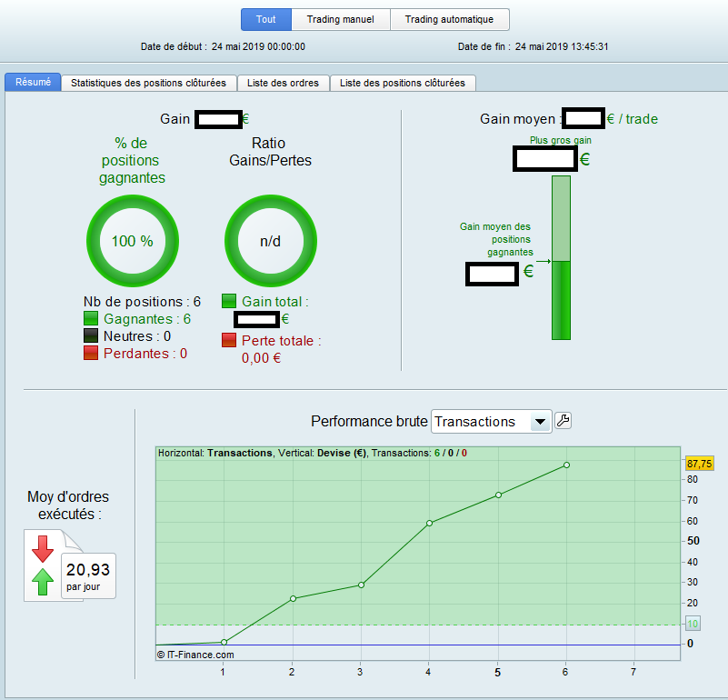This screenshot has height=700, width=728.
Task: Click the green Gain total square
Action: (229, 301)
